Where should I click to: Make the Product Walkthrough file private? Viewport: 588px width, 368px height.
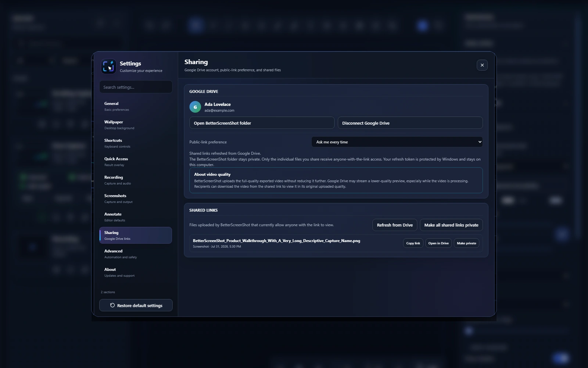[466, 243]
